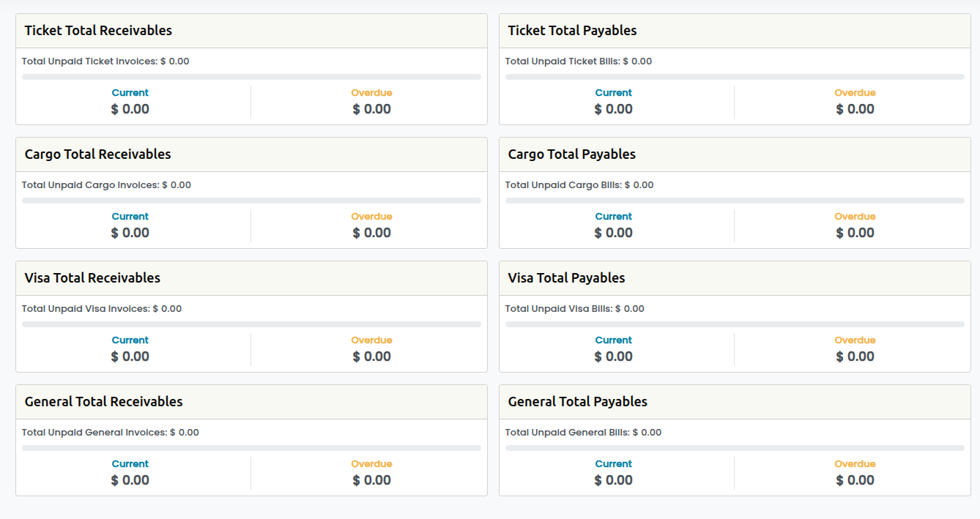
Task: Click Overdue label under Ticket Total Payables
Action: point(855,93)
